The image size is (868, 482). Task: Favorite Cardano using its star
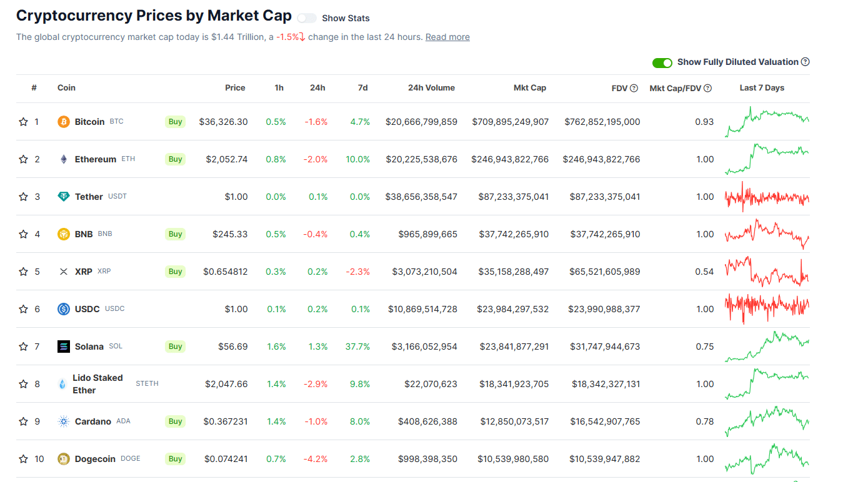23,421
